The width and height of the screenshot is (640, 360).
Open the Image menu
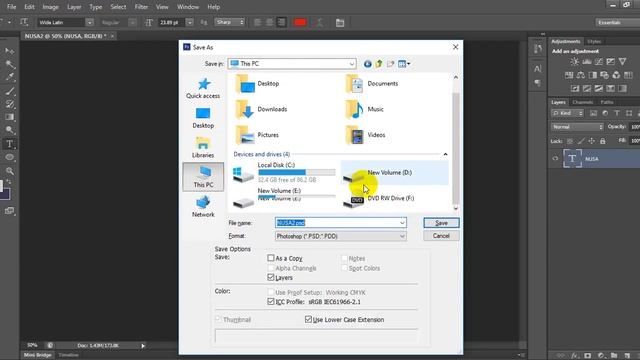coord(51,7)
